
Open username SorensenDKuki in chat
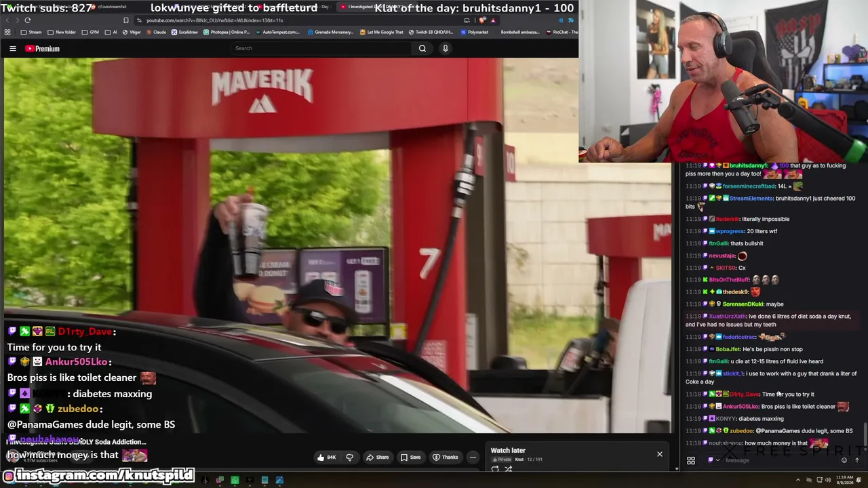[x=743, y=304]
